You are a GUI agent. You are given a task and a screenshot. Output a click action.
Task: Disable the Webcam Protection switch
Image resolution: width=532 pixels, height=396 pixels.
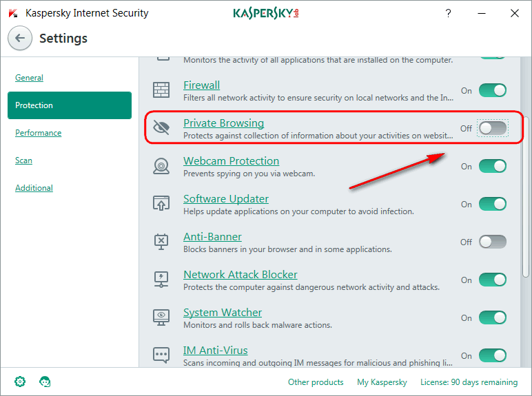coord(493,166)
